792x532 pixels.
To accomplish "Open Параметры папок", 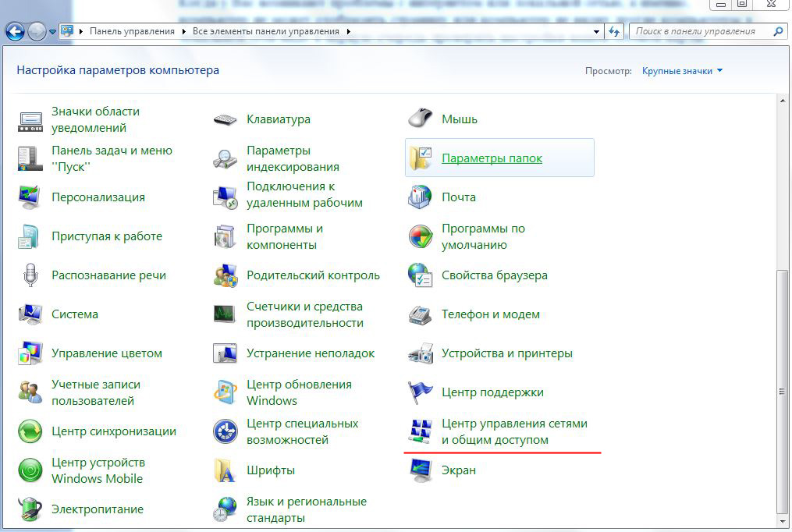I will tap(485, 157).
